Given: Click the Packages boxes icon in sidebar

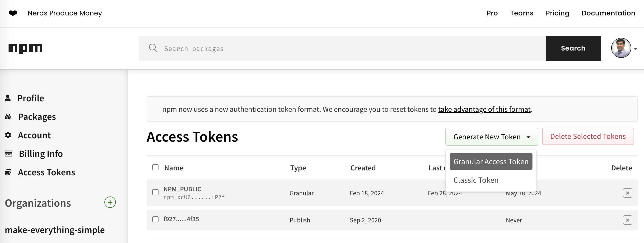Looking at the screenshot, I should [8, 117].
